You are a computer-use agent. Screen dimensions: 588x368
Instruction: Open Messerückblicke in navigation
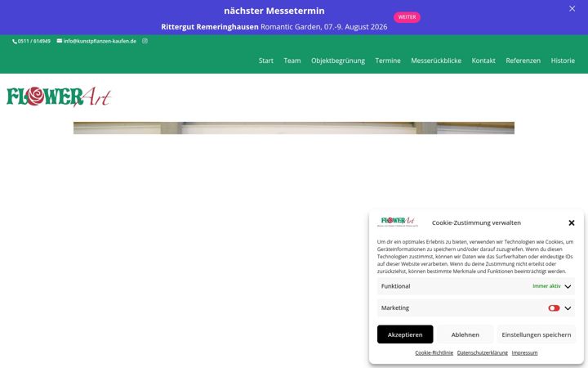tap(436, 61)
